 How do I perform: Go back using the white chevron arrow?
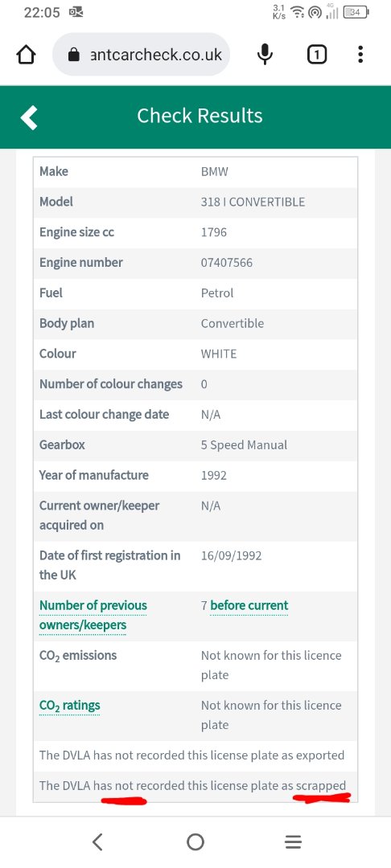[x=29, y=117]
